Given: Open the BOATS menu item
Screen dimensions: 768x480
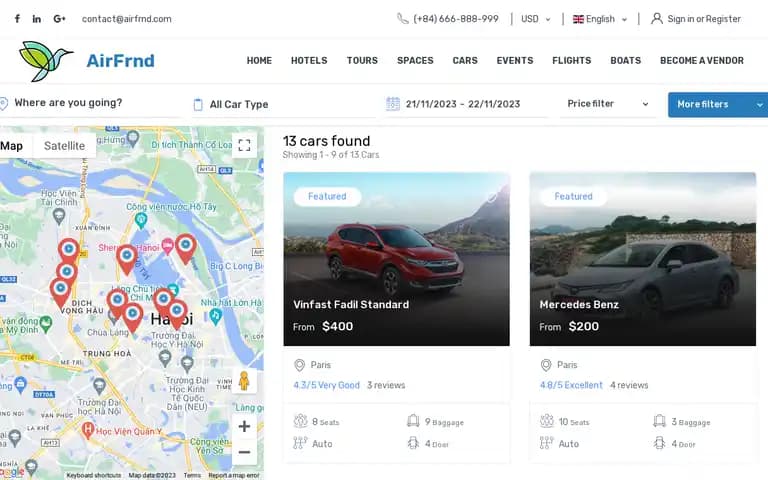Looking at the screenshot, I should point(625,60).
